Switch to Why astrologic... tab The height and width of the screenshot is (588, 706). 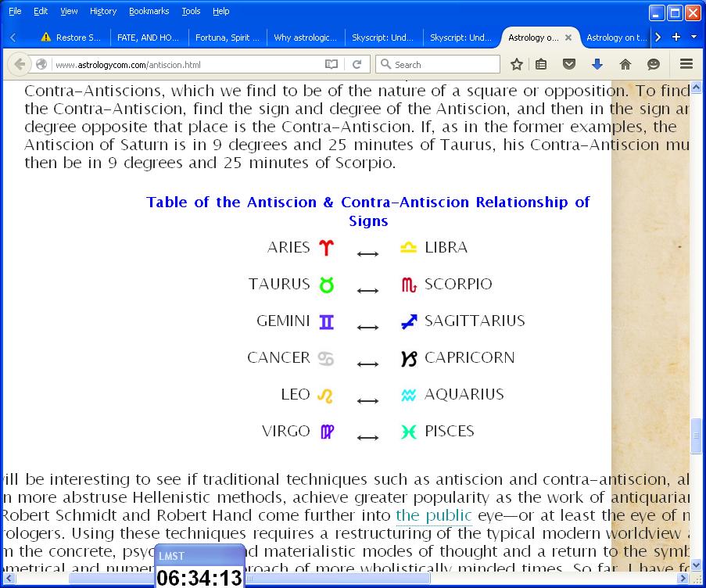(x=305, y=38)
